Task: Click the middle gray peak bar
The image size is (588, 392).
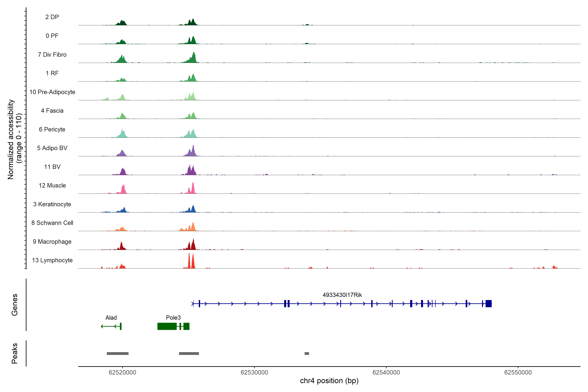Action: coord(189,353)
